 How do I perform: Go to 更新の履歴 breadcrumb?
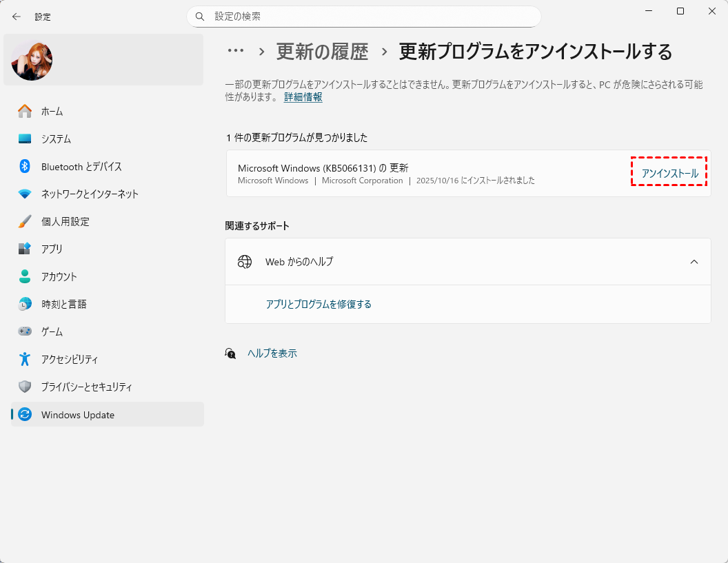322,52
